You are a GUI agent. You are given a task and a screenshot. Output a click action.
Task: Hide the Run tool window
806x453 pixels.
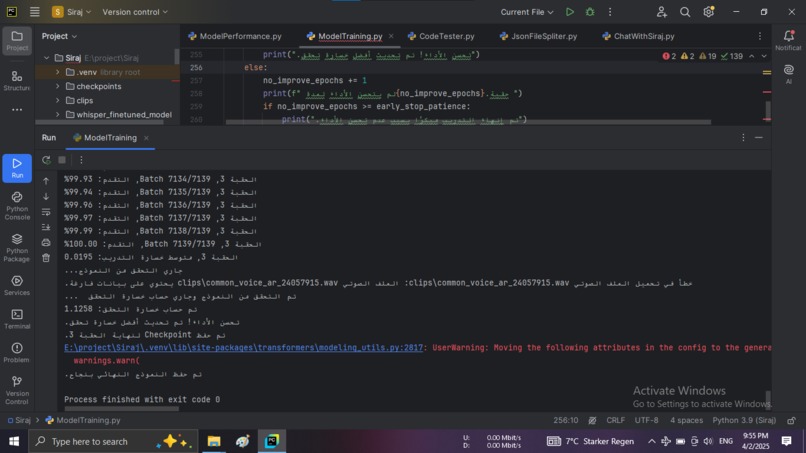point(759,137)
